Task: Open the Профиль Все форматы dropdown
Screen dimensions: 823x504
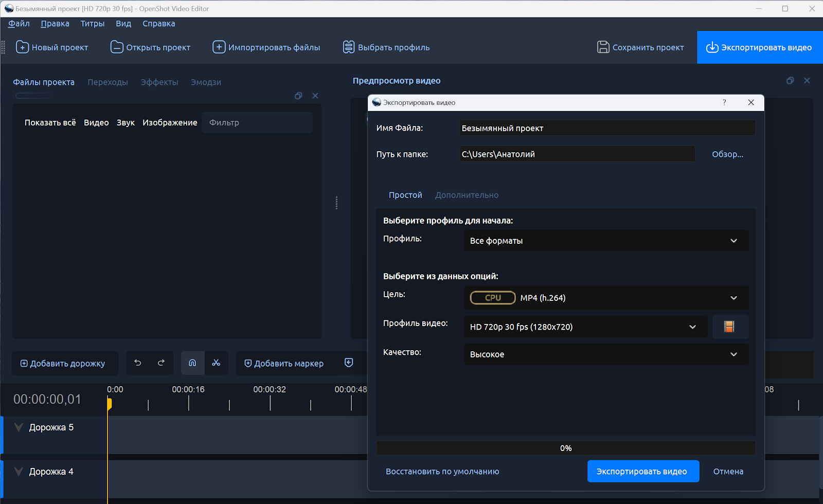Action: click(606, 241)
